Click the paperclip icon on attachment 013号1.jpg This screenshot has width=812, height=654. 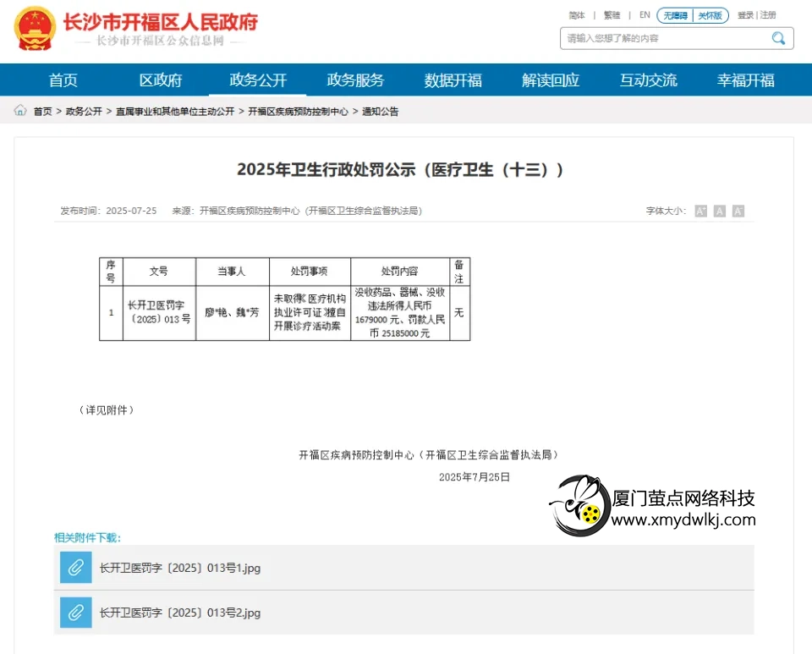pos(75,568)
